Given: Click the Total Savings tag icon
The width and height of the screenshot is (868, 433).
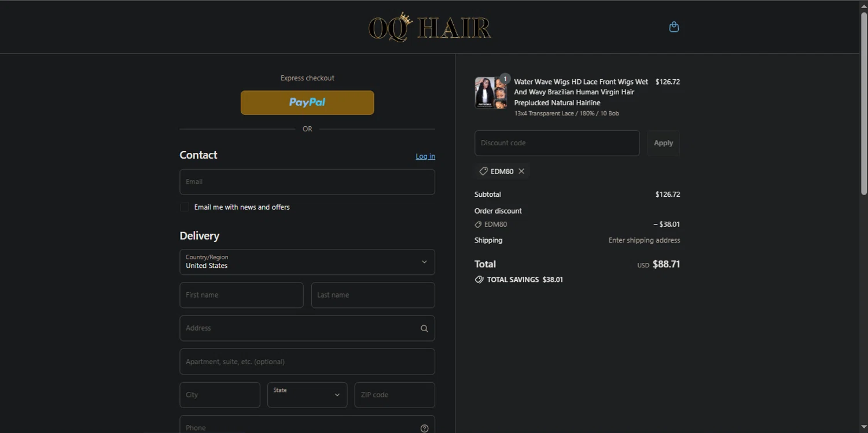Looking at the screenshot, I should [x=479, y=280].
